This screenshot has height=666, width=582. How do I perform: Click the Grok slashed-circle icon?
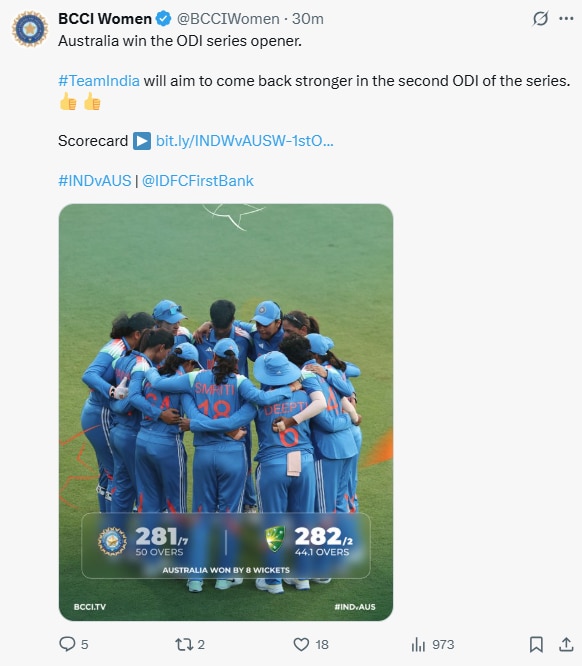point(540,18)
